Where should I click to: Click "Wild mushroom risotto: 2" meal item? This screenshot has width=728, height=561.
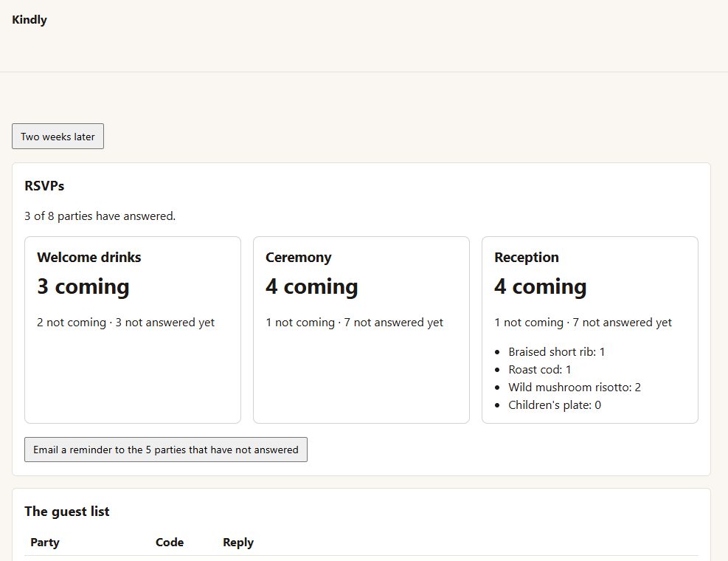(575, 388)
